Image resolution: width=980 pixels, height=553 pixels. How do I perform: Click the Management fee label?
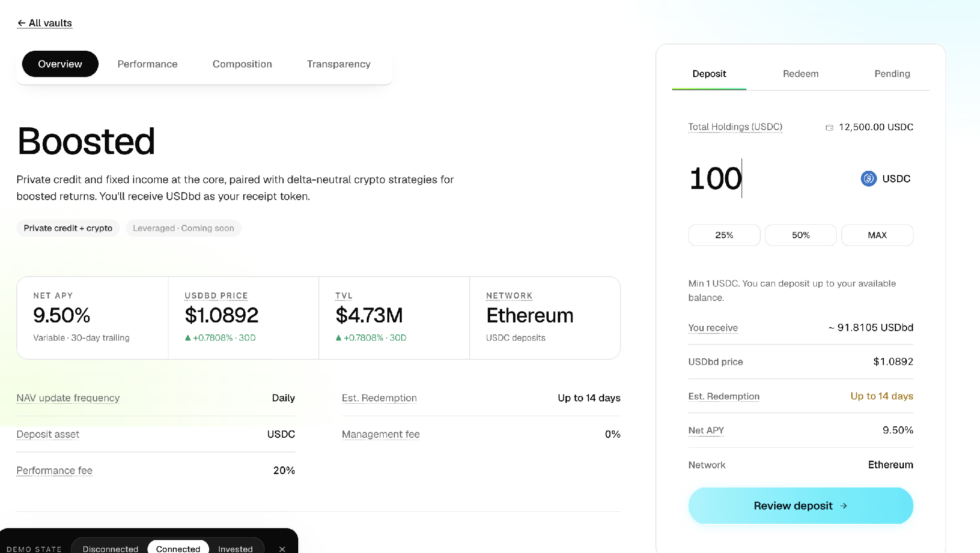click(381, 434)
